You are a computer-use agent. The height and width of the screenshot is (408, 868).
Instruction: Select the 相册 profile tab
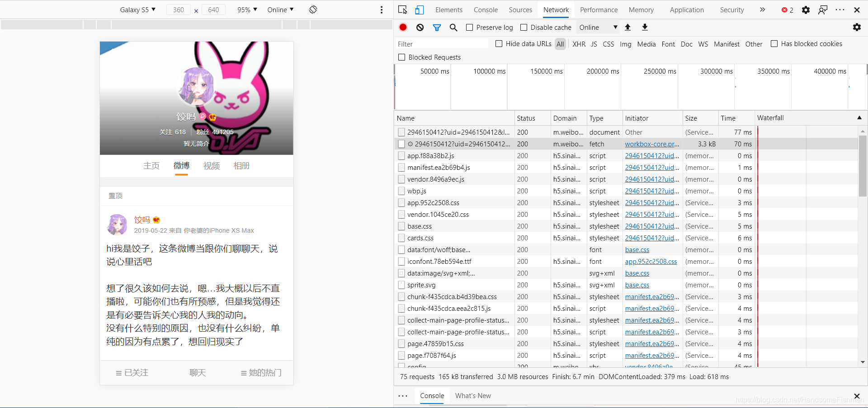(x=241, y=166)
